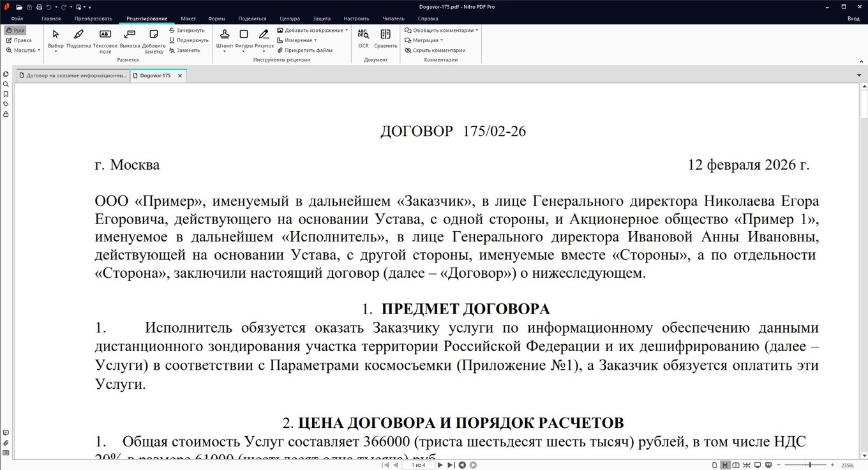The image size is (868, 470).
Task: Switch to 'Договор на оказание информационны...' document tab
Action: [x=72, y=75]
